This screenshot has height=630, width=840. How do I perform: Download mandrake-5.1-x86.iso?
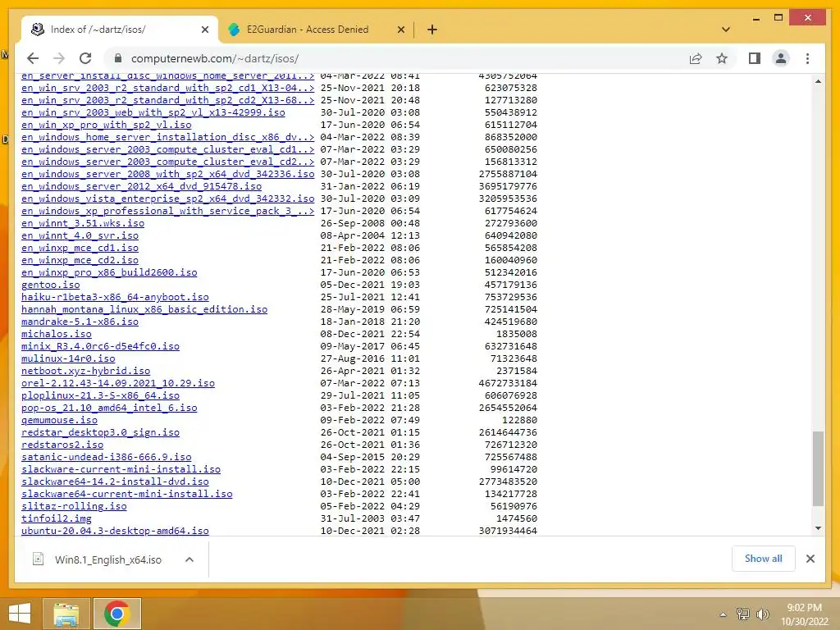pyautogui.click(x=80, y=322)
